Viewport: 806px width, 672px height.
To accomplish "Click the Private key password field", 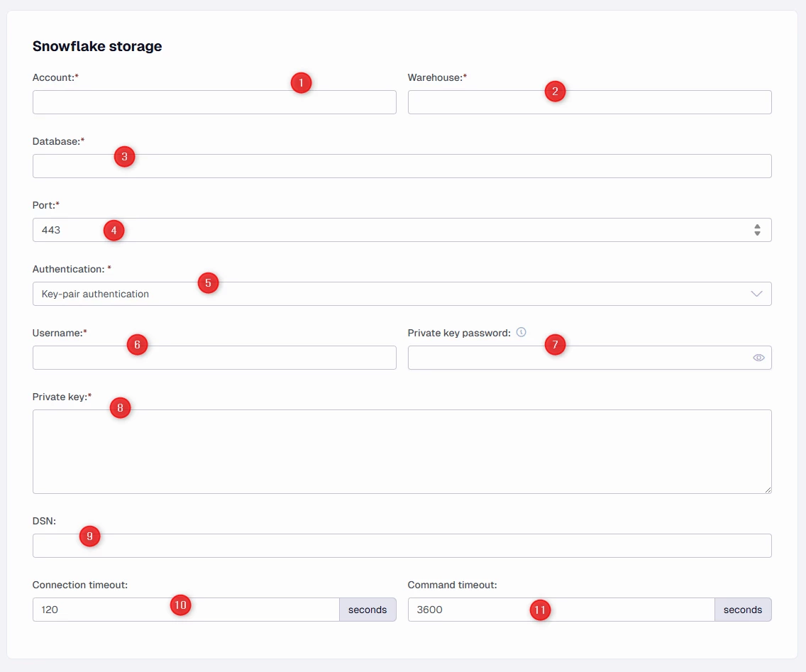I will click(590, 358).
